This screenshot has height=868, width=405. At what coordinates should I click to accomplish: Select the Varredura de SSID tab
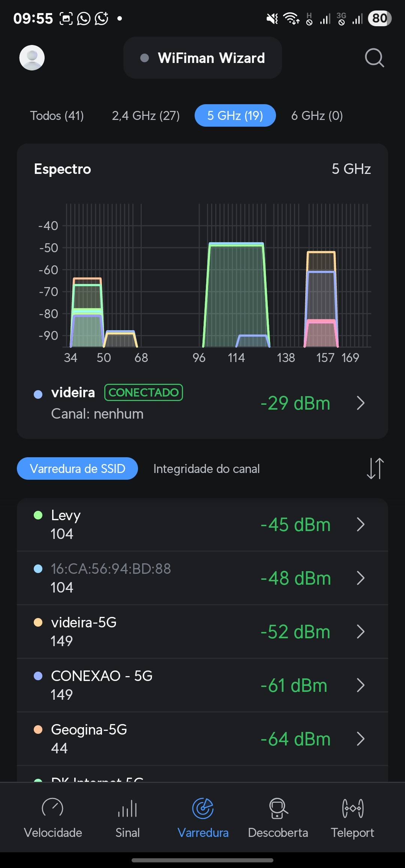(x=77, y=468)
